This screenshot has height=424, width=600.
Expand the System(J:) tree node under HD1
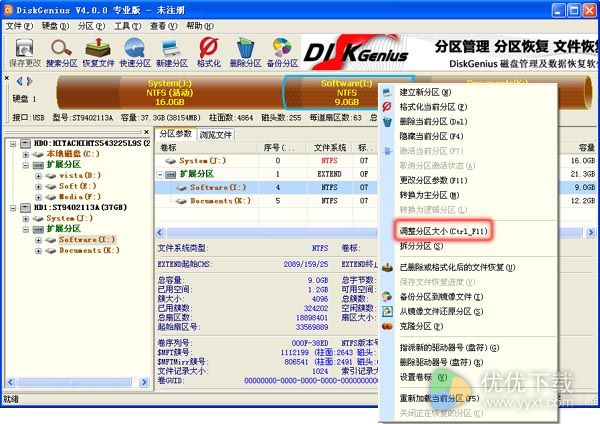26,219
